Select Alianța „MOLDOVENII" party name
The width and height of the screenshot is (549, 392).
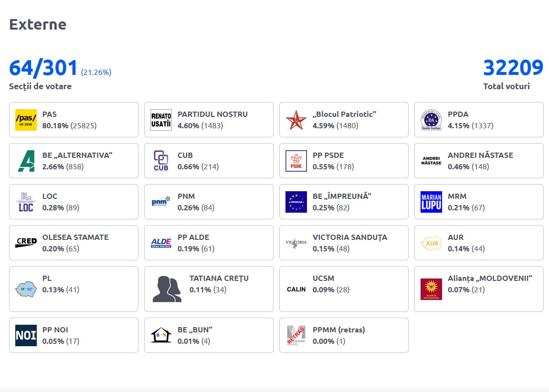coord(490,279)
